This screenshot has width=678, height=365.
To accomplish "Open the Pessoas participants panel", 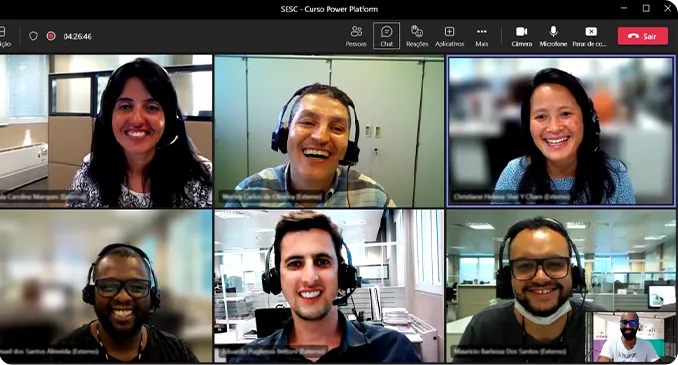I will tap(356, 36).
